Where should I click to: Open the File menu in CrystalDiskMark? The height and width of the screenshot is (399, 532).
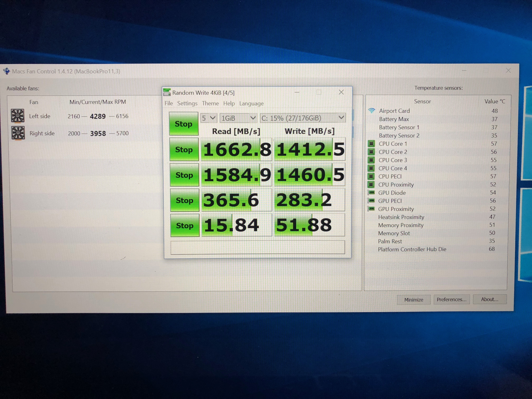pos(169,103)
